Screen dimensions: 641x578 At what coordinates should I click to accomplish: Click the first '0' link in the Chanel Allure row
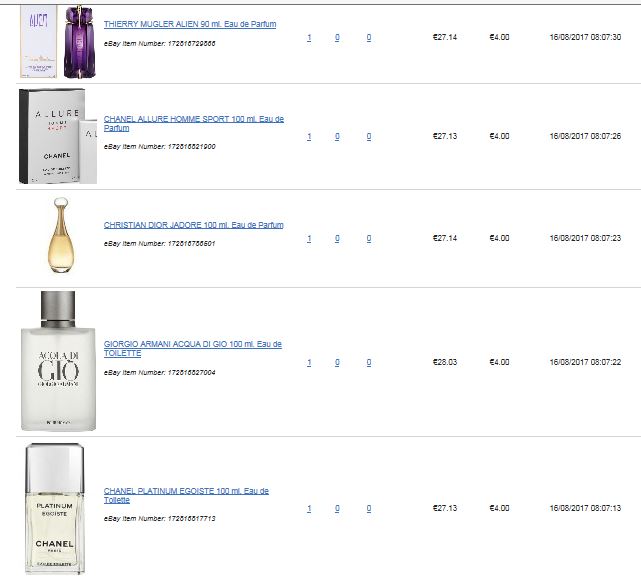pyautogui.click(x=337, y=137)
